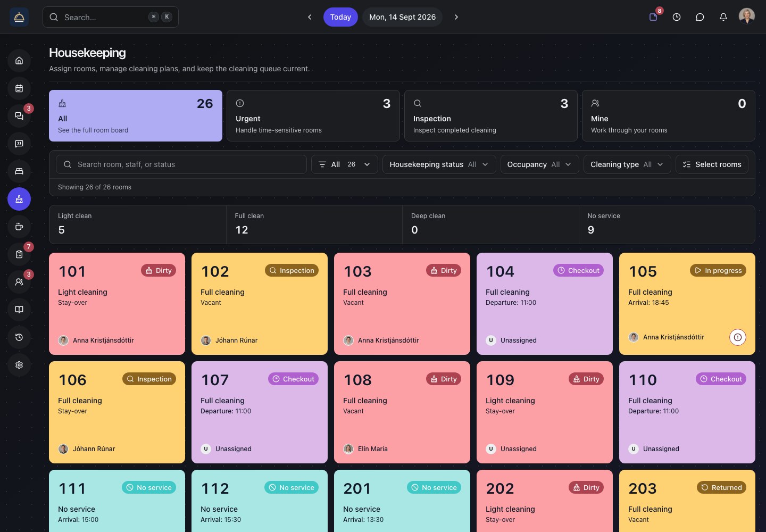This screenshot has width=766, height=532.
Task: Open the room 106 card
Action: (x=117, y=412)
